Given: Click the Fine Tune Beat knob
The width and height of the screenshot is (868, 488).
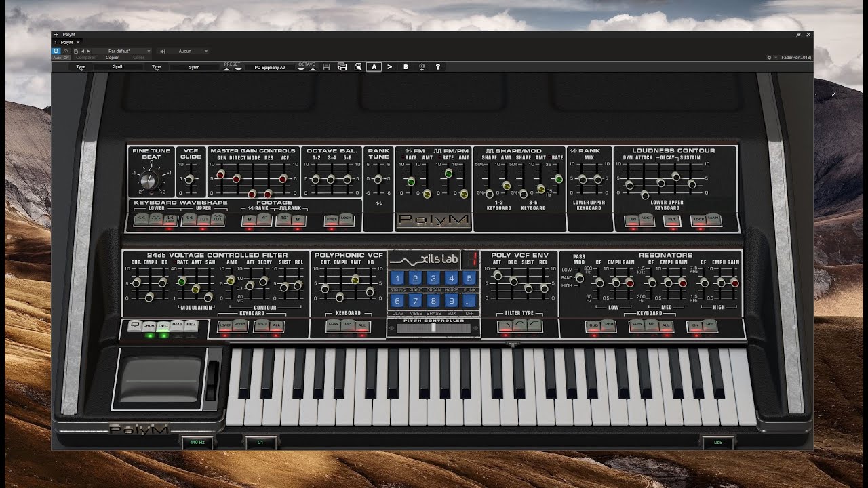Looking at the screenshot, I should (x=150, y=180).
